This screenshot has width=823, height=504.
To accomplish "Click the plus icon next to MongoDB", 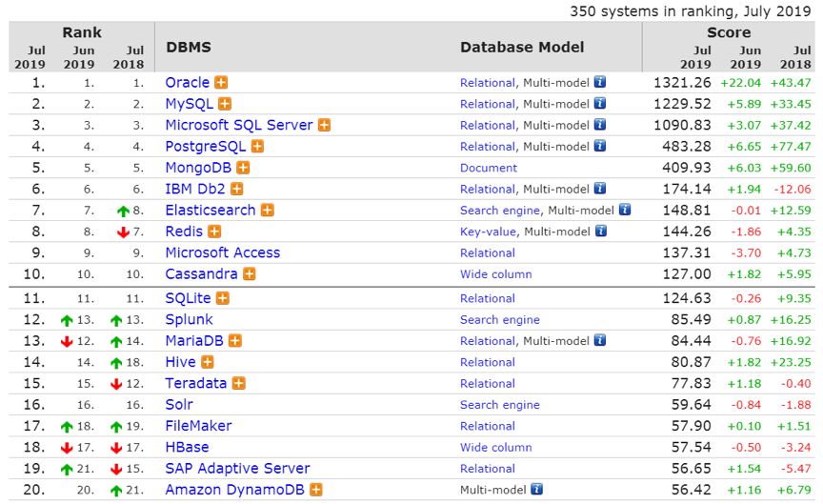I will pyautogui.click(x=245, y=168).
